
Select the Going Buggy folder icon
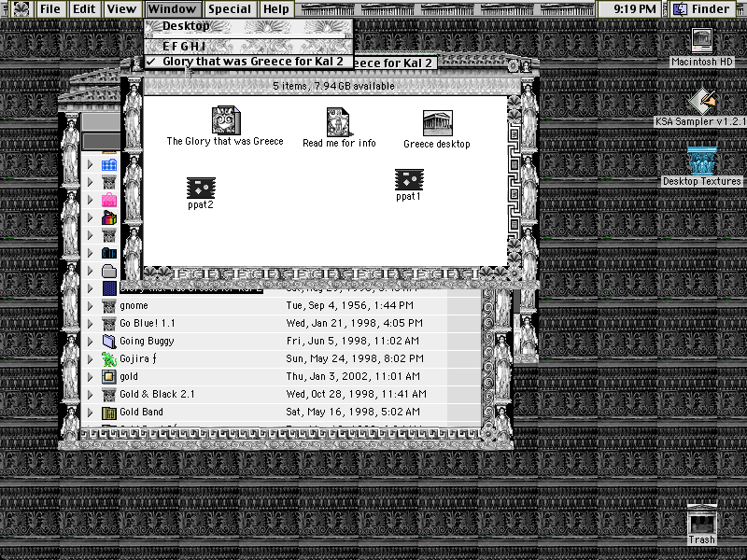[x=109, y=342]
